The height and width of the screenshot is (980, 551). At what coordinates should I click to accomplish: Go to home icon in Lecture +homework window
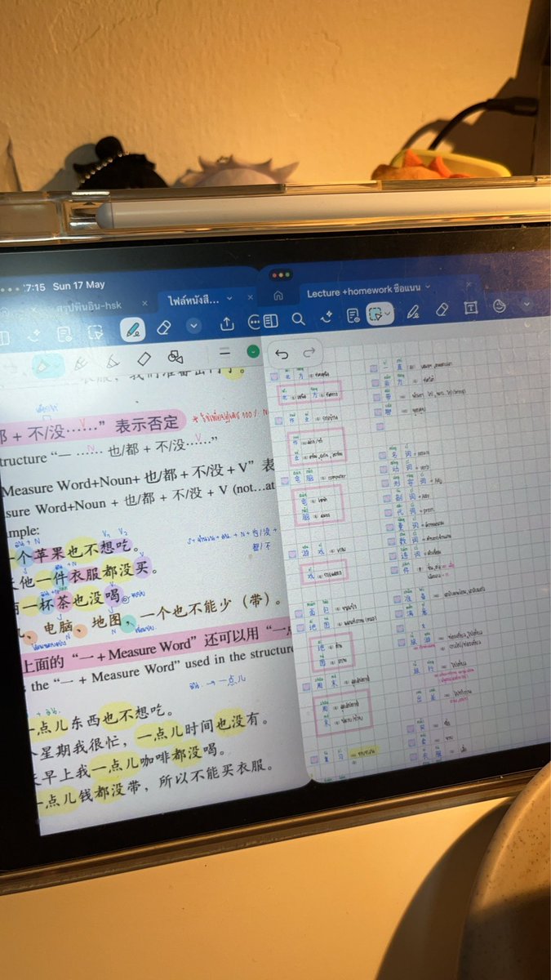278,295
